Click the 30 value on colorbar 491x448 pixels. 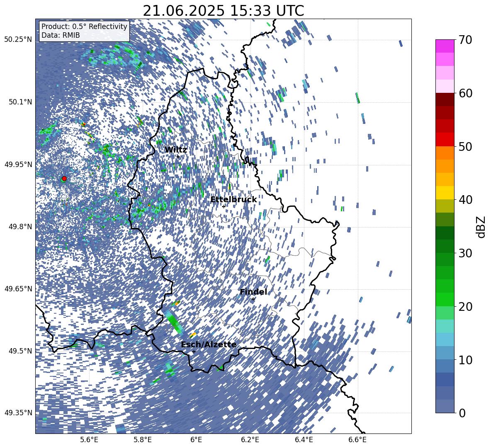point(465,253)
